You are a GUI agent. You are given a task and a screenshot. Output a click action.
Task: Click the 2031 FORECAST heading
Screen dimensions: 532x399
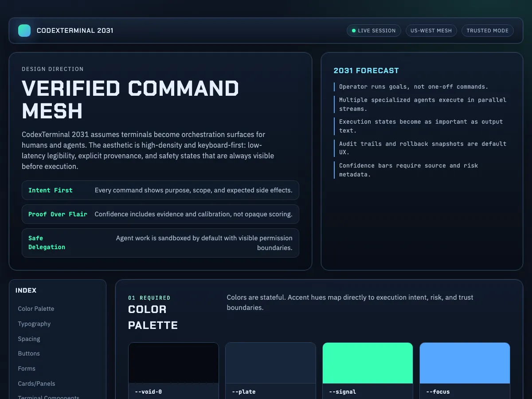click(366, 70)
